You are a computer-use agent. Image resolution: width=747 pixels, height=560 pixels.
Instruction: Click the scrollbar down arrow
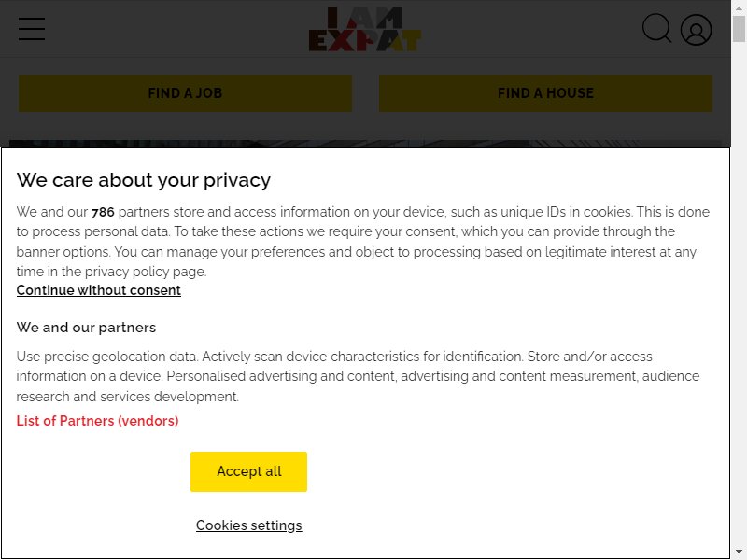click(x=739, y=552)
